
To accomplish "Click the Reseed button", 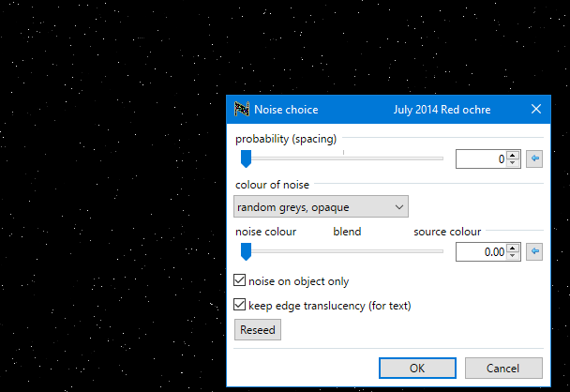I will pyautogui.click(x=258, y=330).
